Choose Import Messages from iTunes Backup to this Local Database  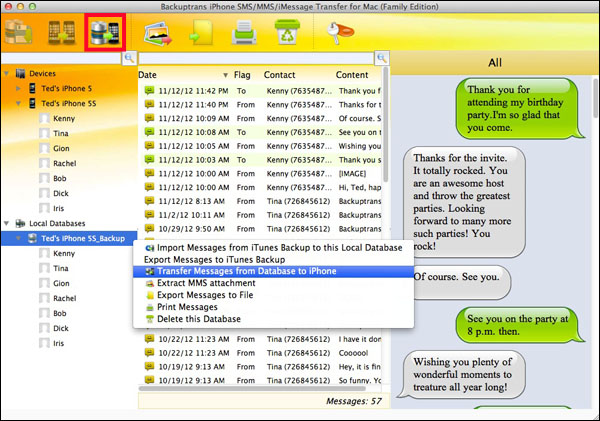coord(274,248)
